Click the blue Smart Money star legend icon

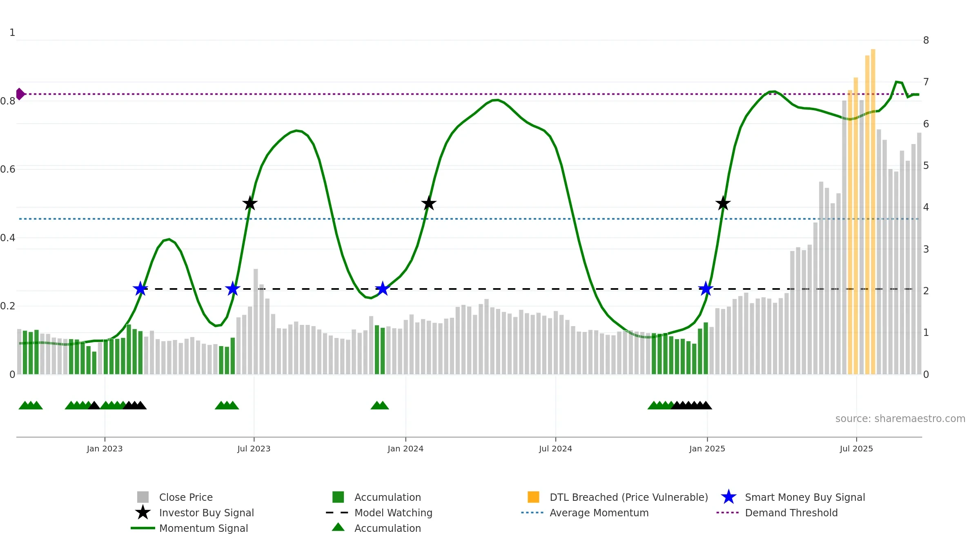728,497
